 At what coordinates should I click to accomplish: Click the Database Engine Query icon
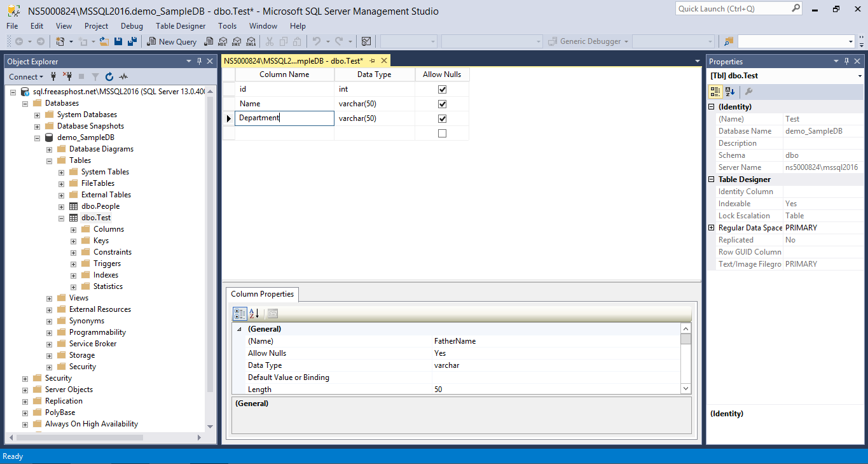[209, 41]
